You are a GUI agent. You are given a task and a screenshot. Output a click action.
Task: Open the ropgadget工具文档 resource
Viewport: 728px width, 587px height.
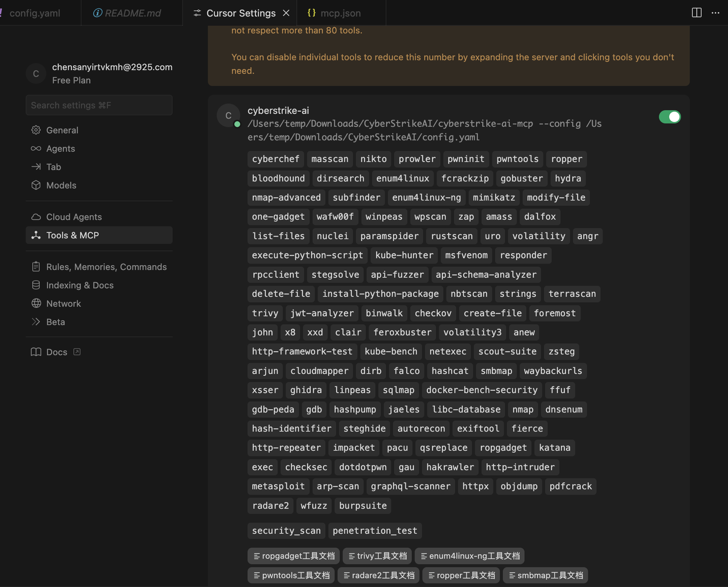point(293,556)
